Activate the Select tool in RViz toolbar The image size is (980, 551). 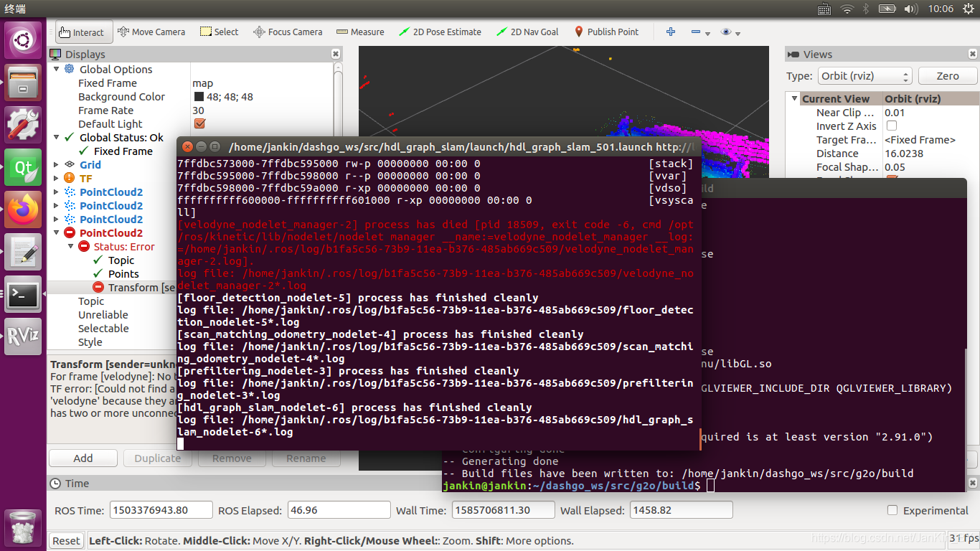click(219, 32)
